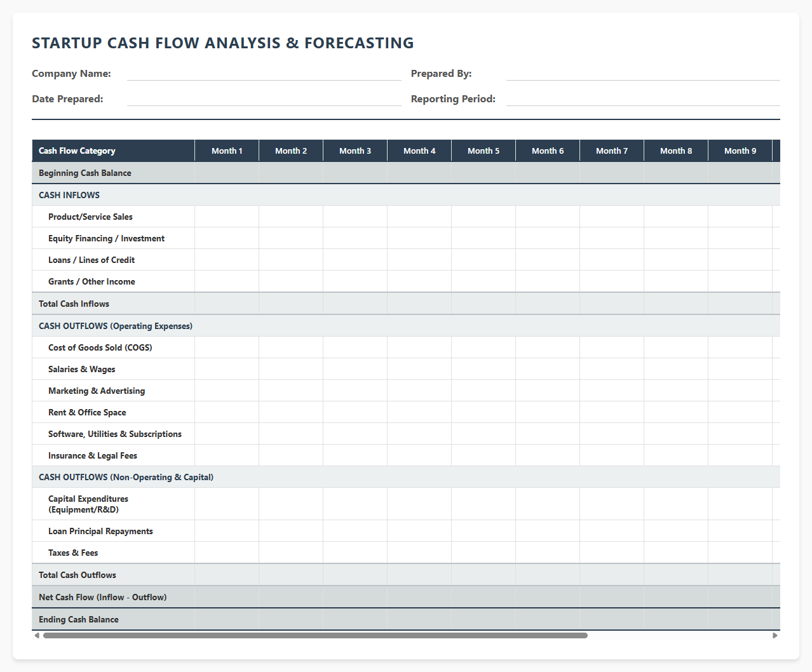The image size is (812, 672).
Task: Click the Total Cash Outflows row label
Action: [x=78, y=575]
